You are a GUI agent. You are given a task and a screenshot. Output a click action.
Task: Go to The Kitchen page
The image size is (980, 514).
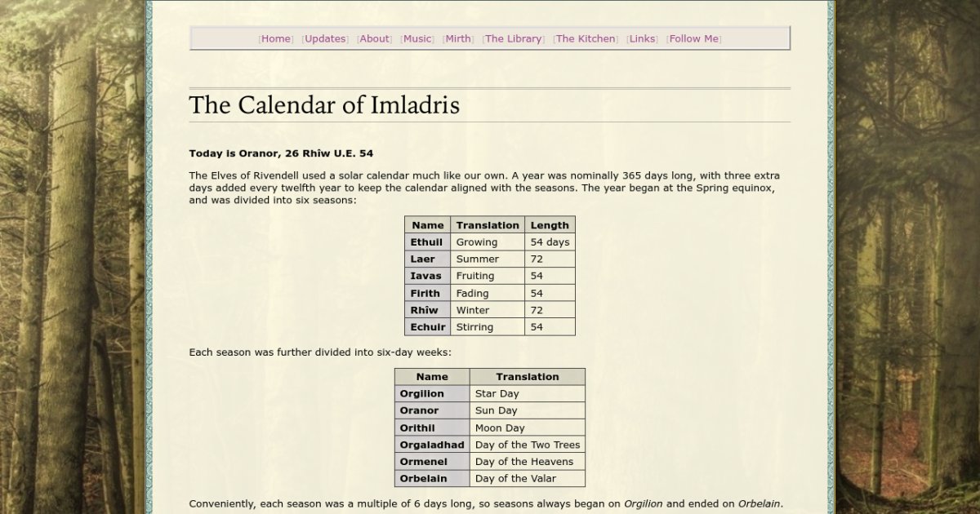[x=586, y=38]
